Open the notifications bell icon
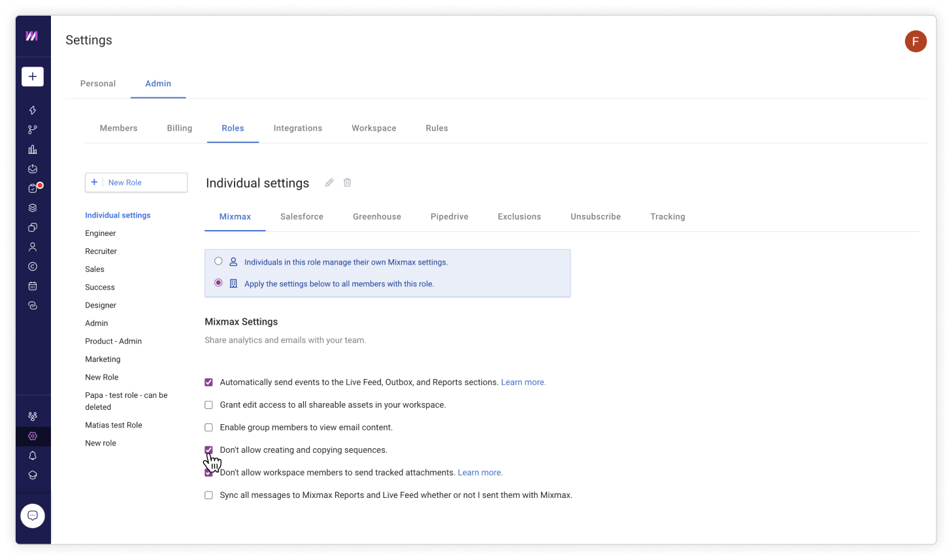 [33, 455]
